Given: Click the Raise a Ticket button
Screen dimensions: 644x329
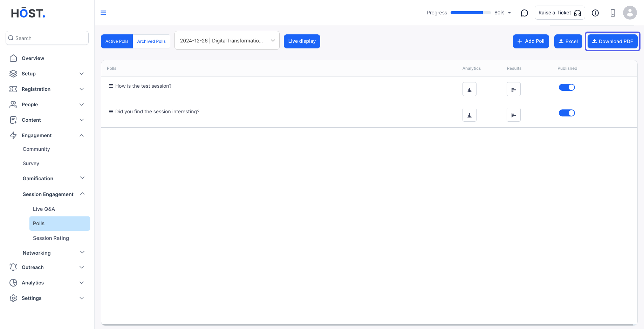Looking at the screenshot, I should [x=560, y=13].
